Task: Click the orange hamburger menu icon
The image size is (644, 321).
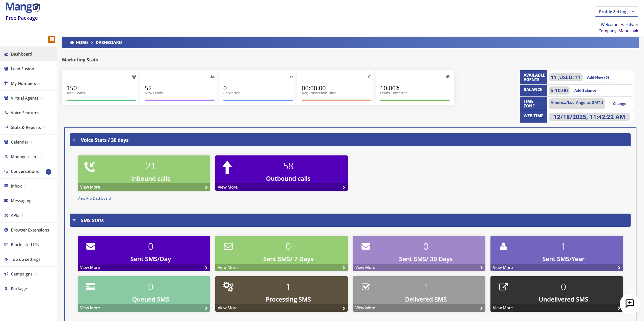Action: point(52,39)
